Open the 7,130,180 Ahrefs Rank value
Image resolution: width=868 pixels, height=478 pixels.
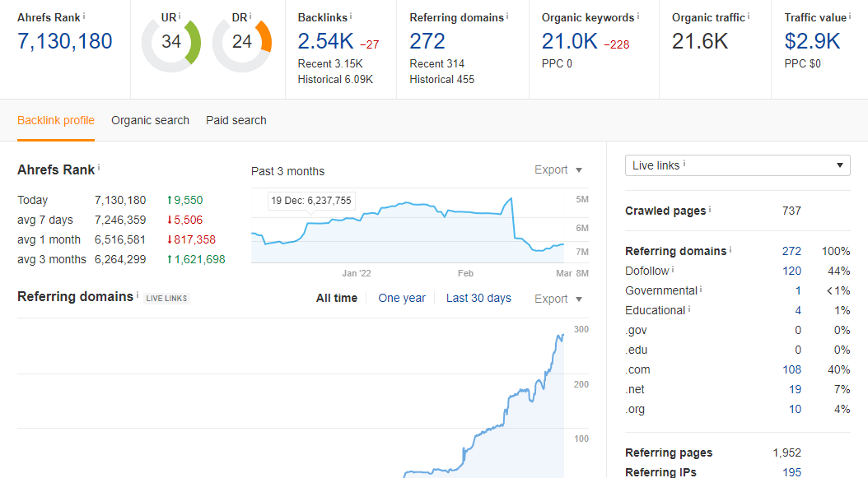(x=65, y=41)
